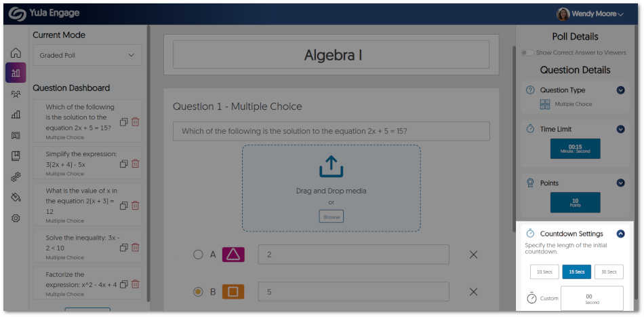Click the Algebra I poll title field
Screen dimensions: 644x317
coord(331,55)
